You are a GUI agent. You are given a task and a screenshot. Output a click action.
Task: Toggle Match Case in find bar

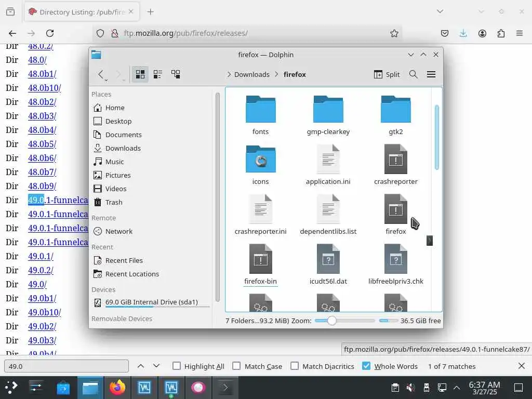tap(257, 366)
